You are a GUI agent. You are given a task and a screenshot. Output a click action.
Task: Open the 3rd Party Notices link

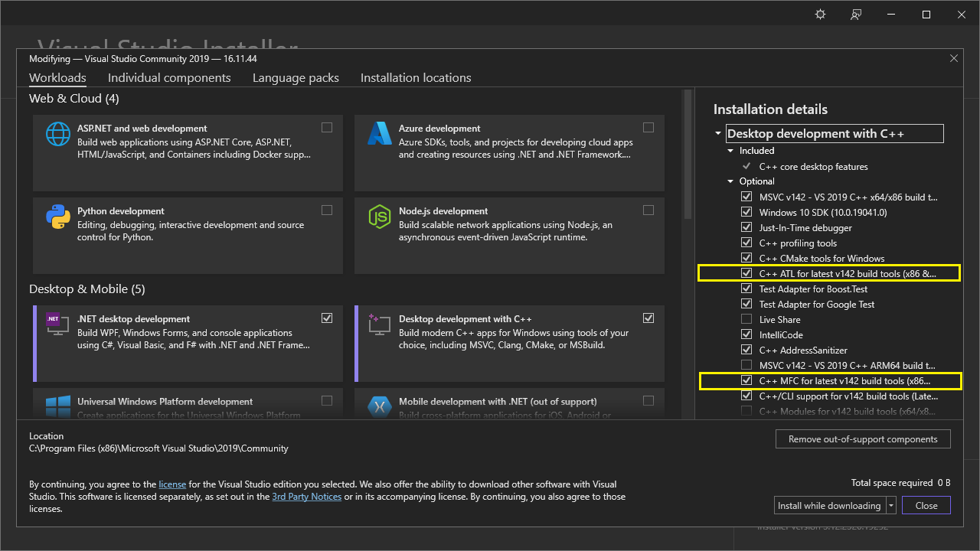click(307, 497)
